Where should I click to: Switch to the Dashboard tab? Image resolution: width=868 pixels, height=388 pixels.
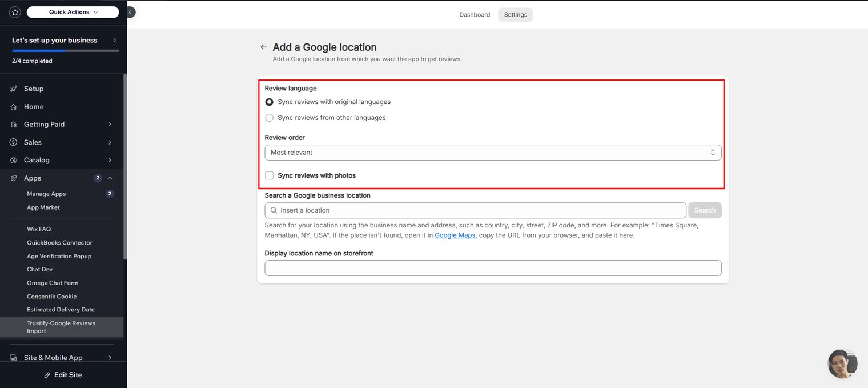pyautogui.click(x=475, y=15)
